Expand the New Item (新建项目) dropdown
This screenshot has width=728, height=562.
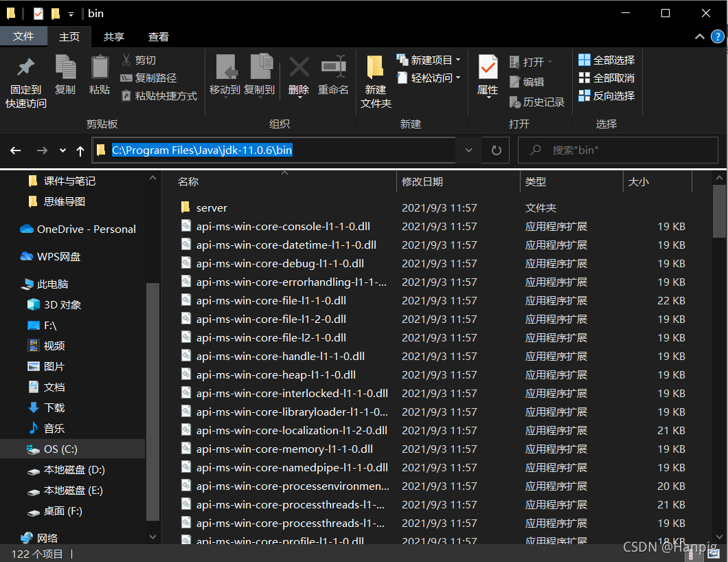458,60
